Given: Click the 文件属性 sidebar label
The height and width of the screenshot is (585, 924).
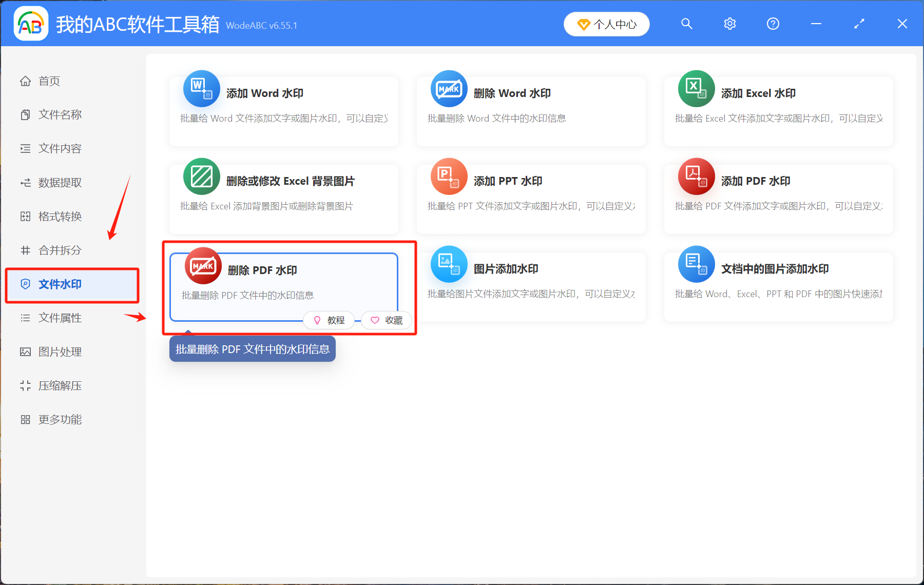Looking at the screenshot, I should click(x=60, y=318).
